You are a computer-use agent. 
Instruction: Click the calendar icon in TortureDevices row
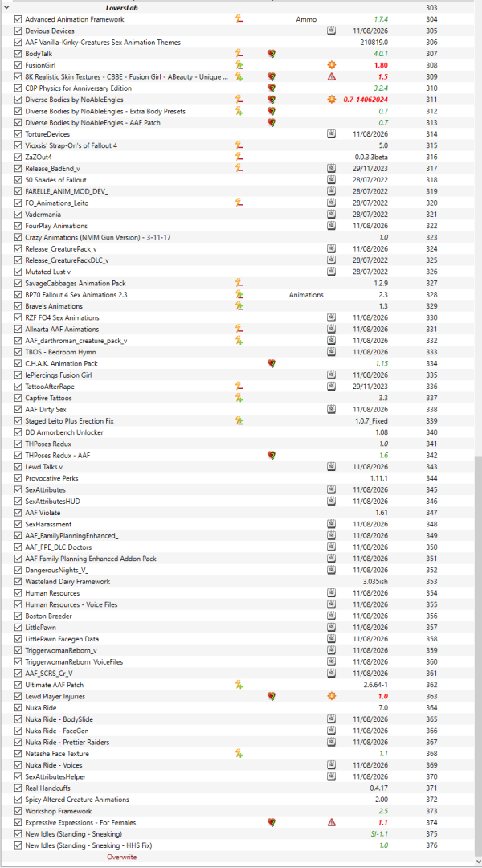click(331, 134)
